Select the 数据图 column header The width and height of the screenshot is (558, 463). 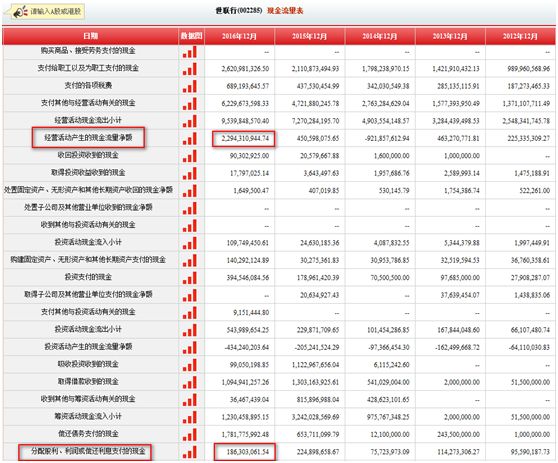coord(191,36)
